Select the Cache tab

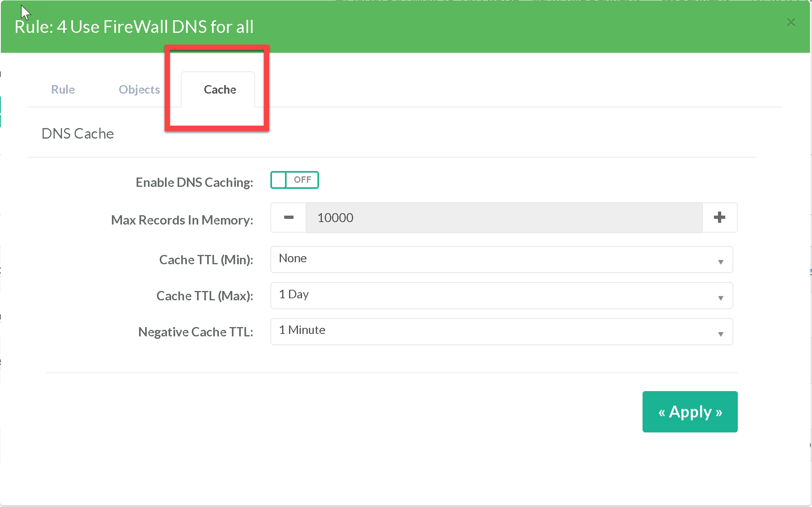219,90
